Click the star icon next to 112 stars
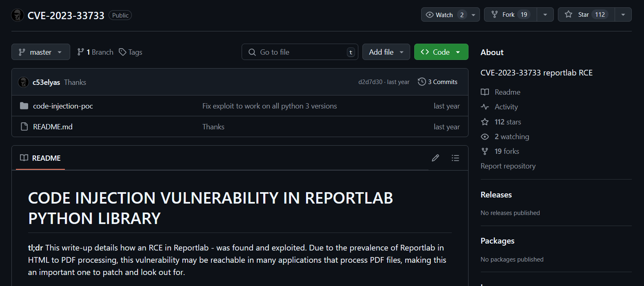644x286 pixels. (x=485, y=122)
